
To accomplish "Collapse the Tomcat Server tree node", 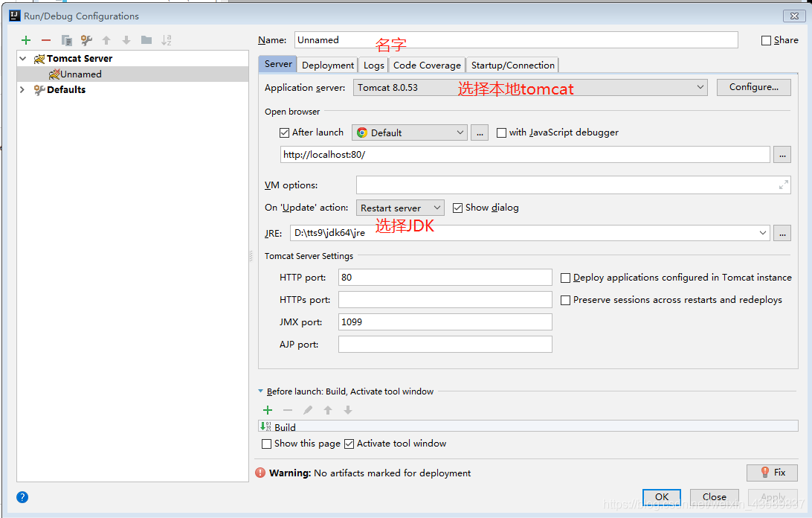I will [x=23, y=59].
